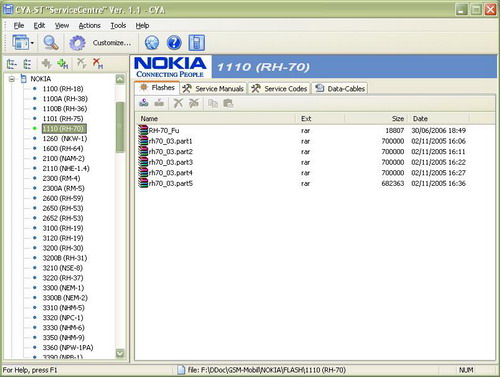
Task: Select 3360 (NPW-1PA) in tree
Action: tap(68, 348)
